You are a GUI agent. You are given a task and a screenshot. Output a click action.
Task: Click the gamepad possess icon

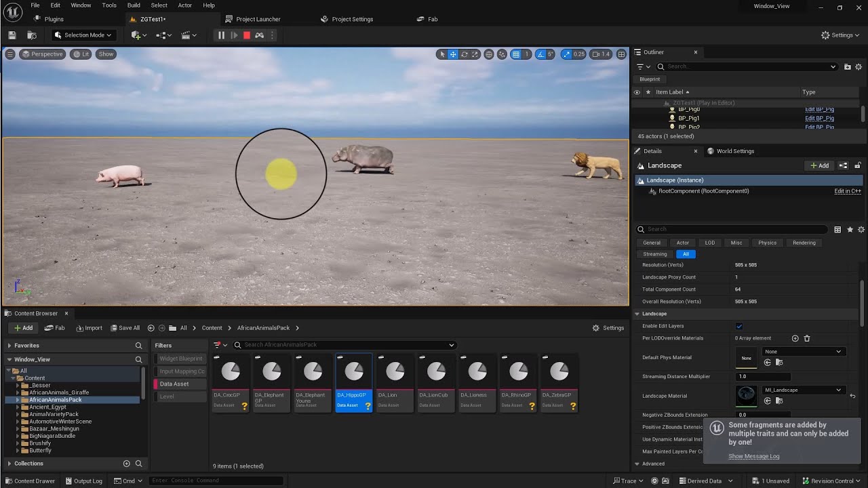click(x=259, y=35)
